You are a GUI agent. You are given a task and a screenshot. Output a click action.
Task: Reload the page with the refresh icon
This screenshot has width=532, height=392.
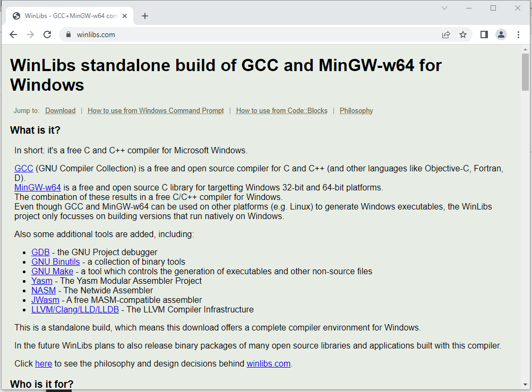click(x=47, y=34)
